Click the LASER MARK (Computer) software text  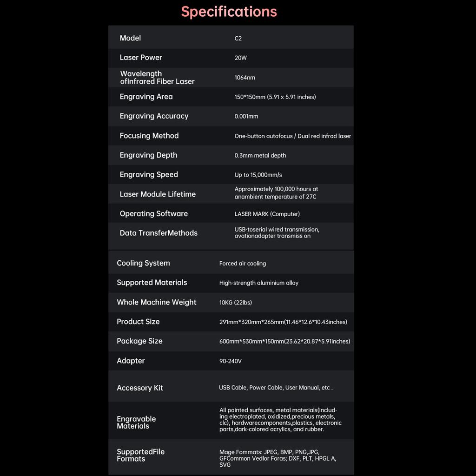pos(267,214)
